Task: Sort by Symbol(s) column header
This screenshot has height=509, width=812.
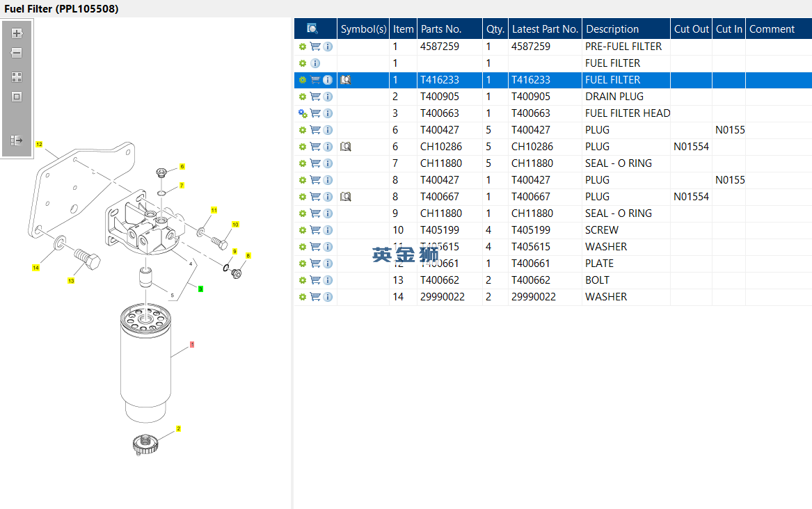Action: (363, 29)
